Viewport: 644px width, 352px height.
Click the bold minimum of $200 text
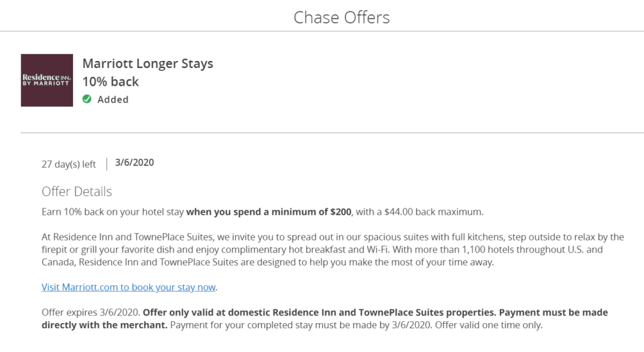pyautogui.click(x=270, y=212)
